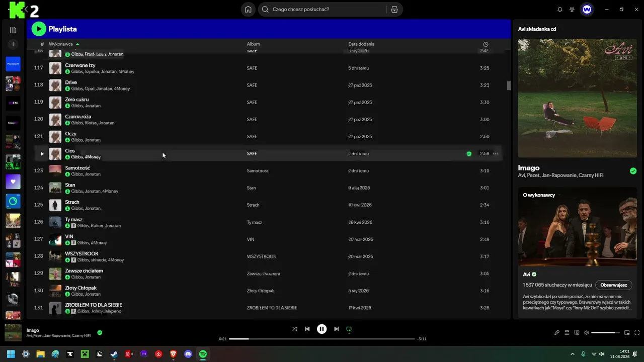This screenshot has height=362, width=644.
Task: Skip to the next track
Action: coord(336,329)
